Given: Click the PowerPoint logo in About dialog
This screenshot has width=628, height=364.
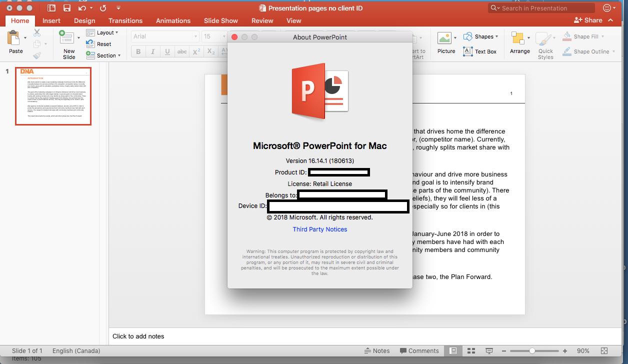Looking at the screenshot, I should tap(320, 91).
